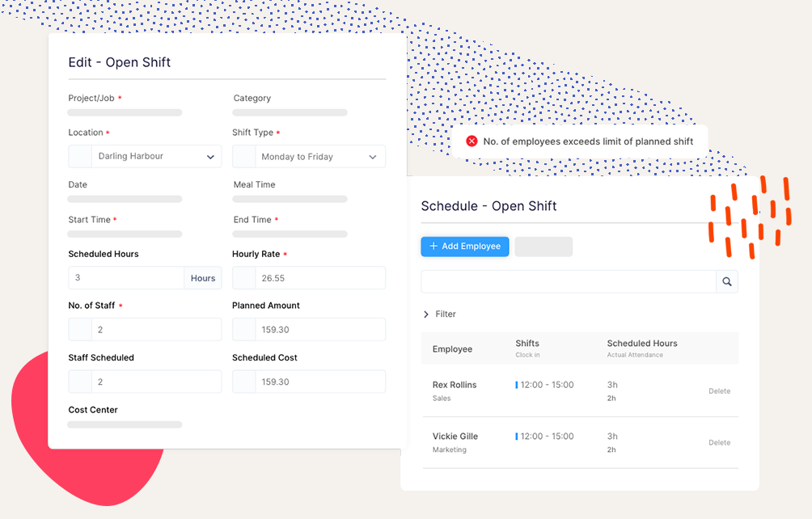Click the Add Employee button
Viewport: 812px width, 519px height.
pos(465,247)
